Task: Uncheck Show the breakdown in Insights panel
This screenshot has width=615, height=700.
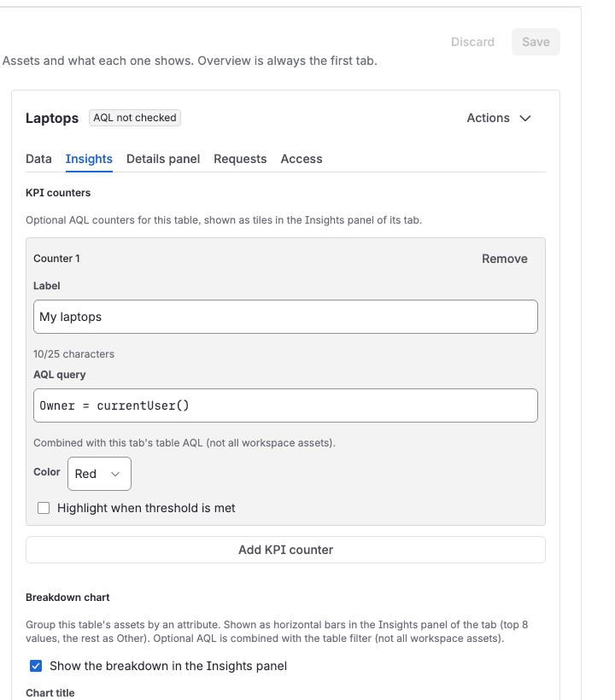Action: tap(36, 666)
